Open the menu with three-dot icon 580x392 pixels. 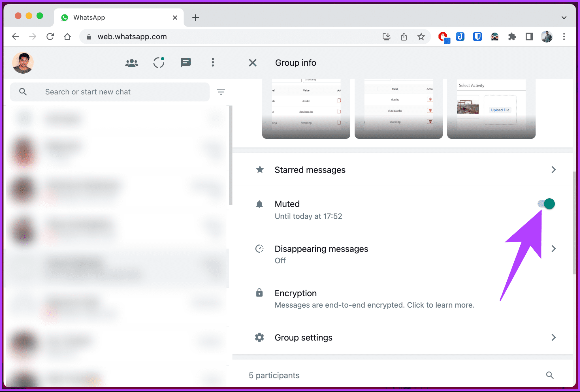(213, 62)
